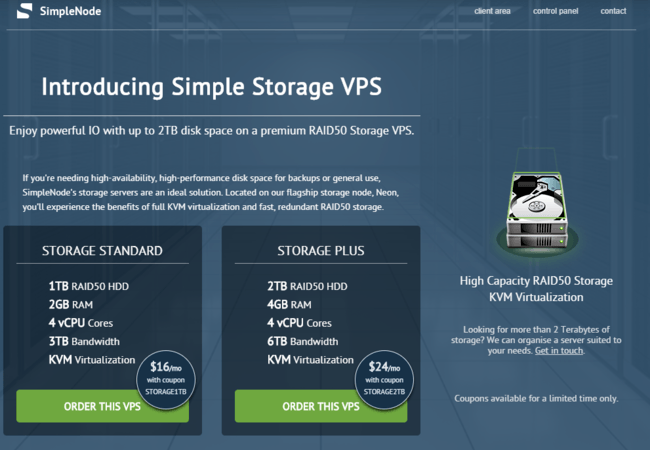Click the 2TB RAID50 HDD feature line

coord(307,286)
